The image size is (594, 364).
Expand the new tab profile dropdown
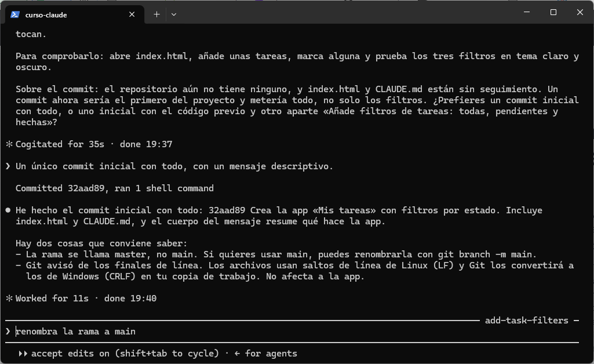(x=174, y=14)
